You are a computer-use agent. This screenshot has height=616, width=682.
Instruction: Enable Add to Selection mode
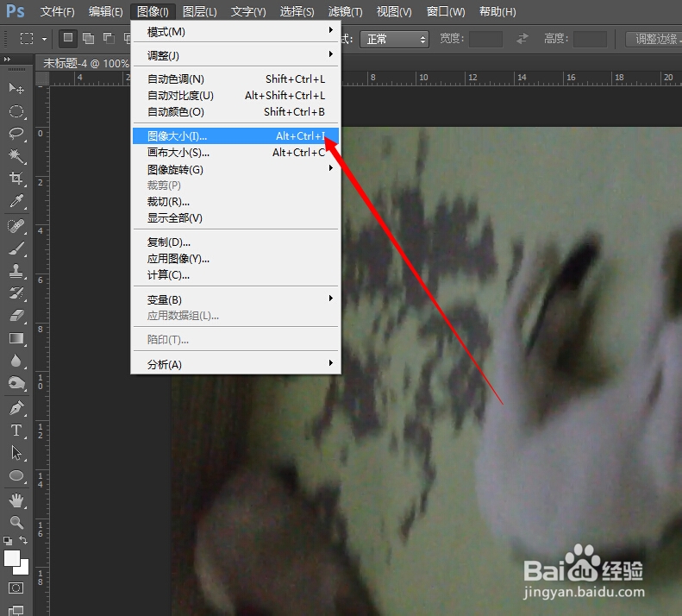[x=88, y=38]
